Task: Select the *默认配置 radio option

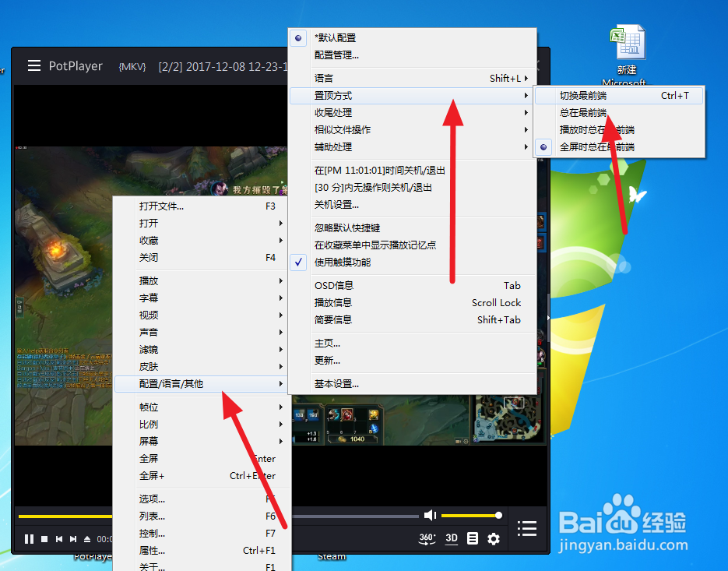Action: click(413, 38)
